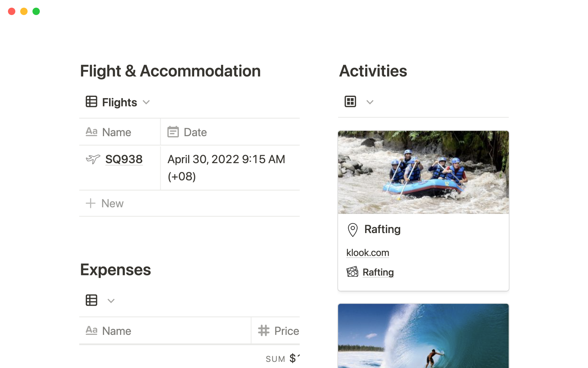Expand the Activities view dropdown chevron
588x368 pixels.
point(370,102)
